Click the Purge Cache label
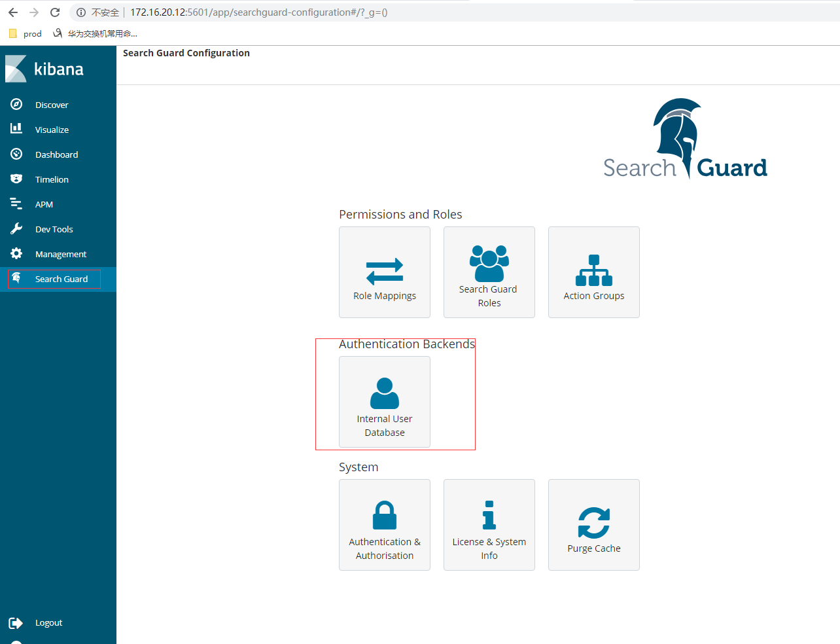Viewport: 840px width, 644px height. click(x=594, y=548)
